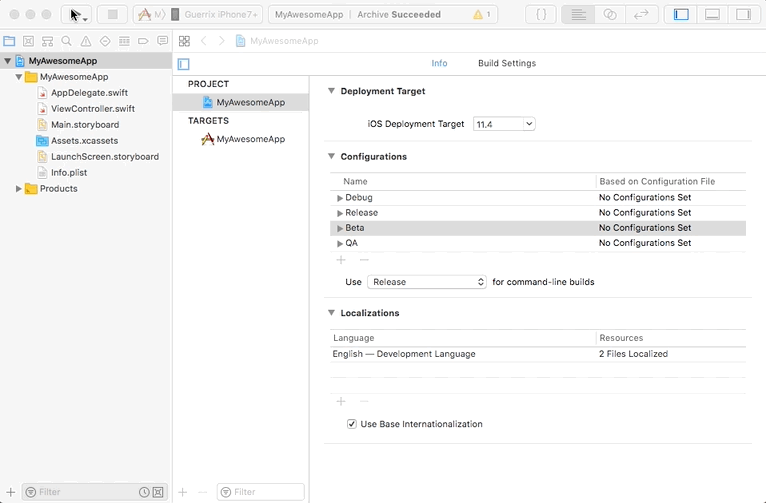766x503 pixels.
Task: Select the Assistant editor button
Action: pos(610,15)
